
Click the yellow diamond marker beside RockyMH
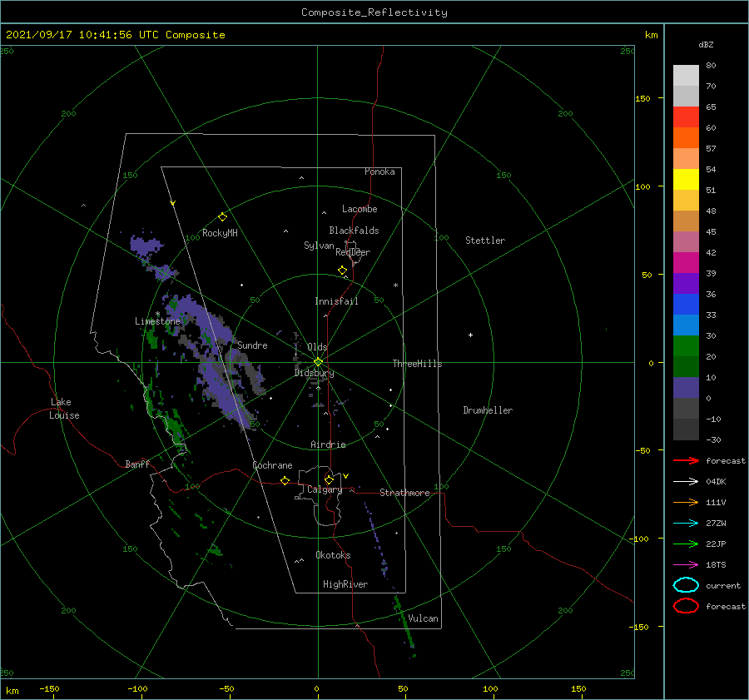pyautogui.click(x=222, y=217)
